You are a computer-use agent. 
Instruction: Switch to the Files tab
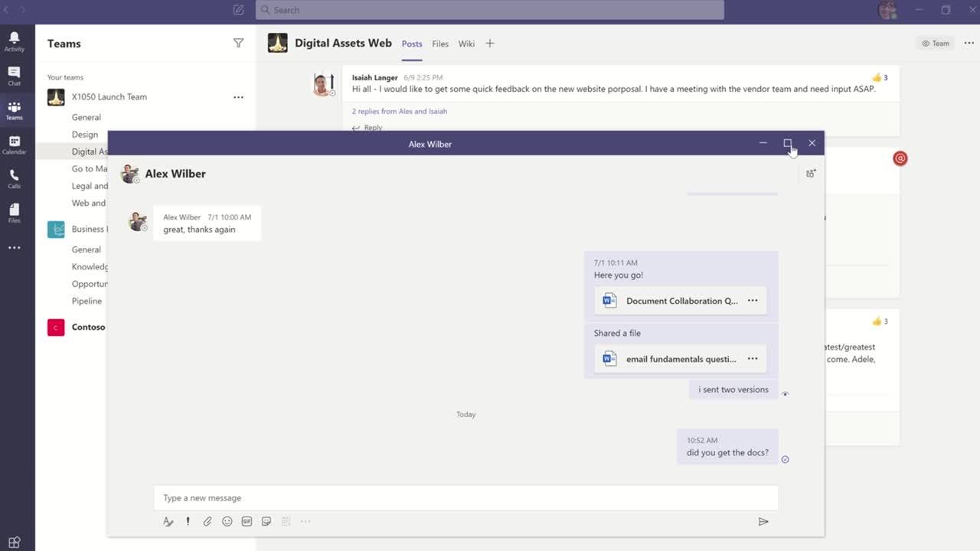pos(440,44)
